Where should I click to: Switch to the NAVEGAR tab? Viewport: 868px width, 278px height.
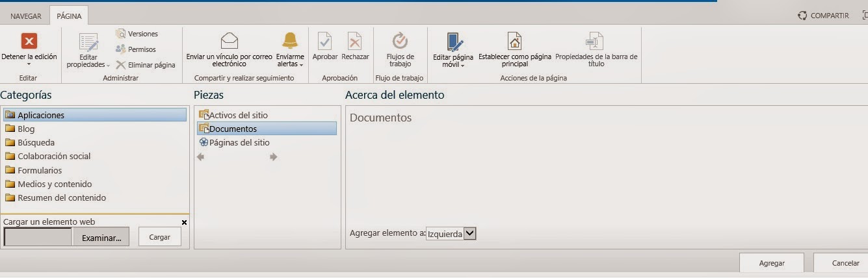coord(25,16)
